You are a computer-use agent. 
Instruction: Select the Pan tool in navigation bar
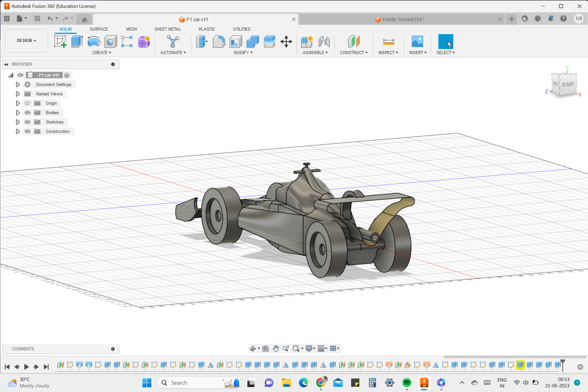(276, 348)
